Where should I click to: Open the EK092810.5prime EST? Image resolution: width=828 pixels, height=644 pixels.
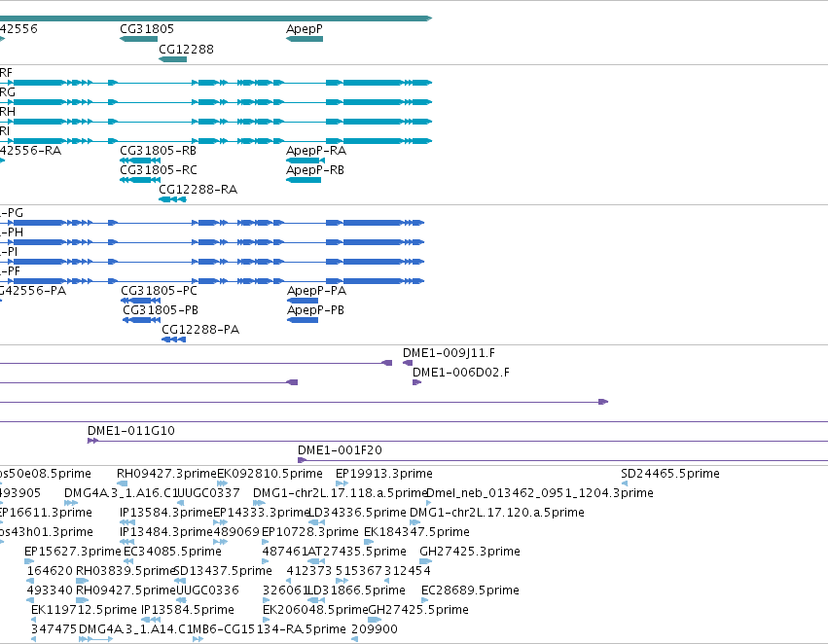(270, 474)
